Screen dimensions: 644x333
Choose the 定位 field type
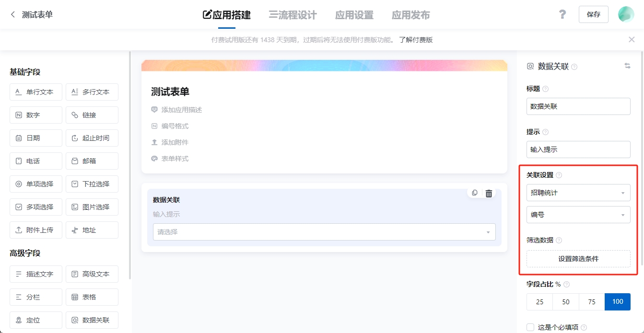[35, 320]
